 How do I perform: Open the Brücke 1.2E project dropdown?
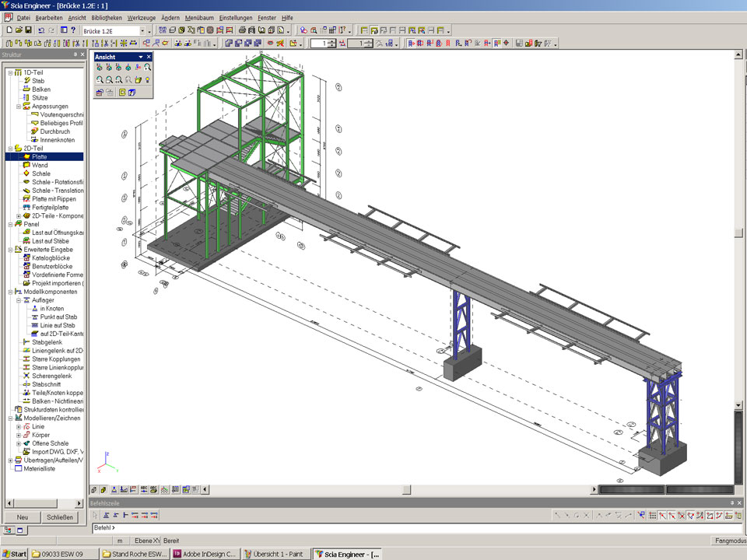coord(142,30)
